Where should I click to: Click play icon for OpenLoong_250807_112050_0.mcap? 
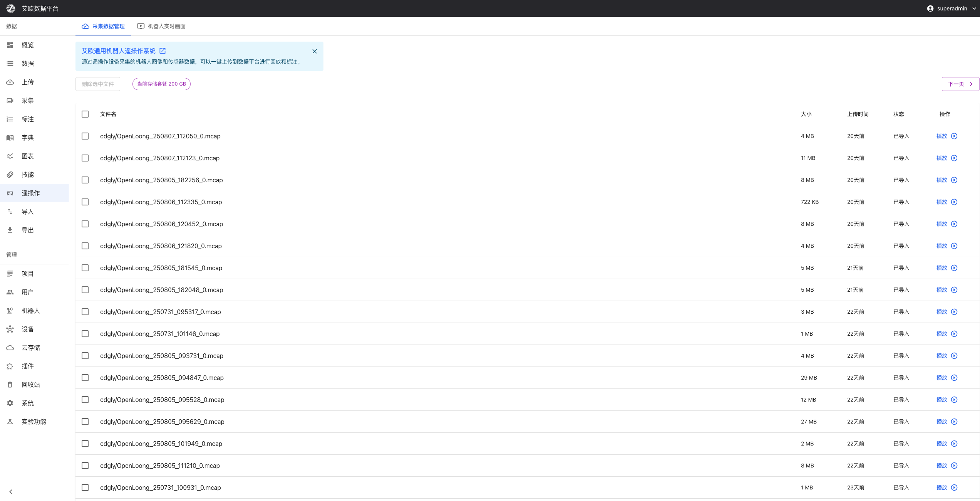point(954,136)
